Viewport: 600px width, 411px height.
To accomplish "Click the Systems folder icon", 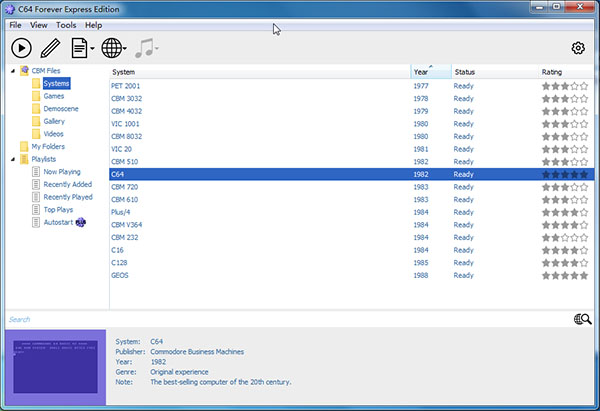I will click(x=36, y=83).
